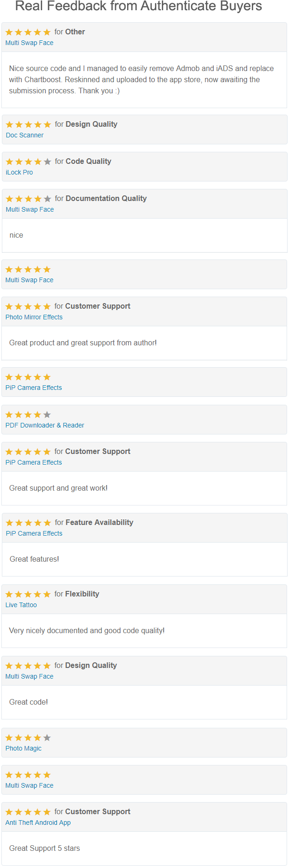The image size is (288, 868).
Task: Open the Photo Mirror Effects link
Action: [x=34, y=317]
